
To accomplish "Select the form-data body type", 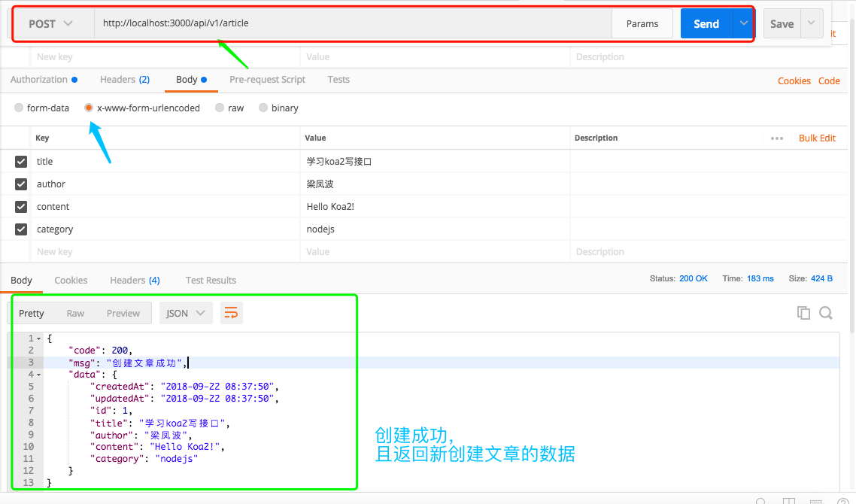I will (19, 108).
